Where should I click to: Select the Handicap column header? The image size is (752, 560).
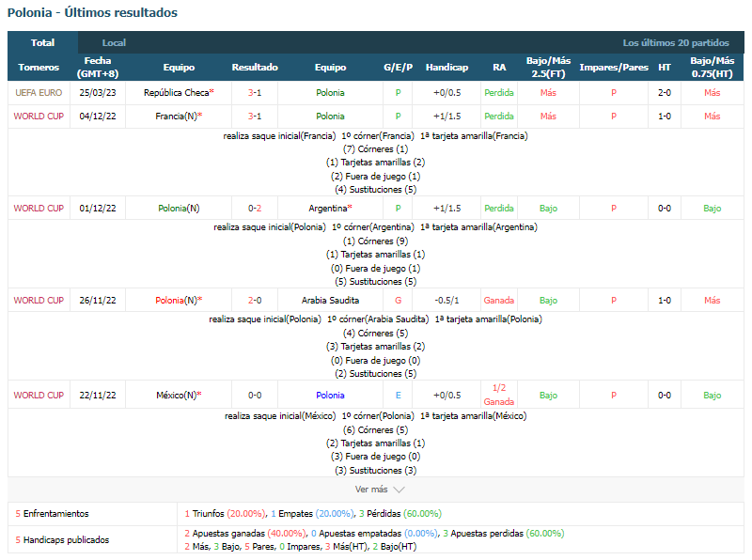click(x=446, y=67)
